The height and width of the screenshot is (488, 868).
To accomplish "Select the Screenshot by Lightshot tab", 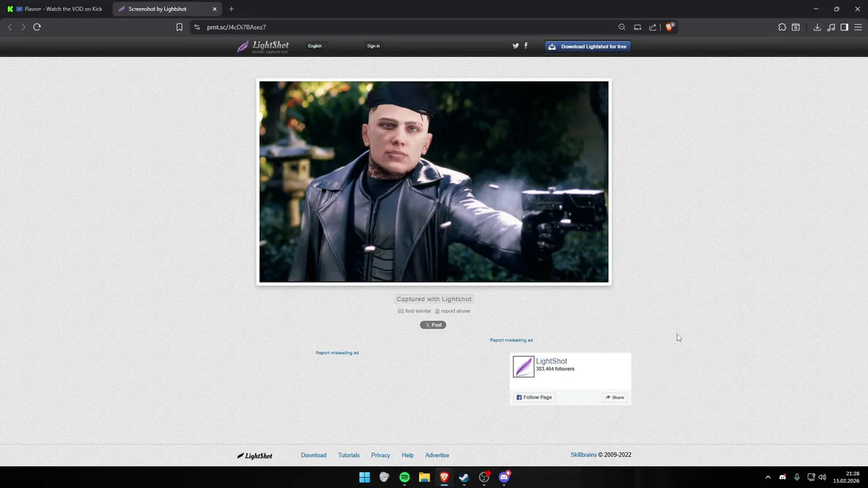I will pyautogui.click(x=167, y=9).
